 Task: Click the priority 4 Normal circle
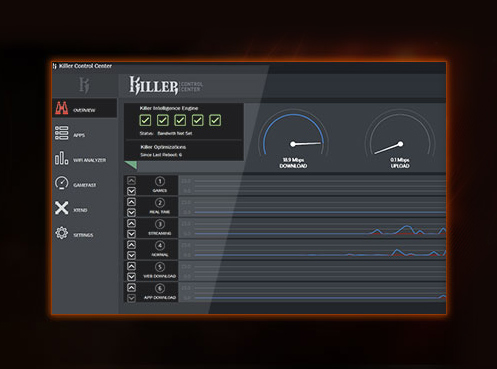(160, 246)
